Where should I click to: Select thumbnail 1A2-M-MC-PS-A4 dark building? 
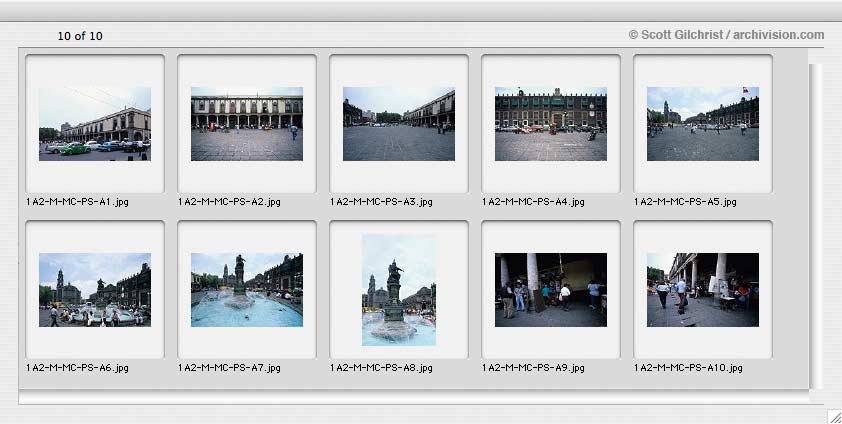click(550, 124)
